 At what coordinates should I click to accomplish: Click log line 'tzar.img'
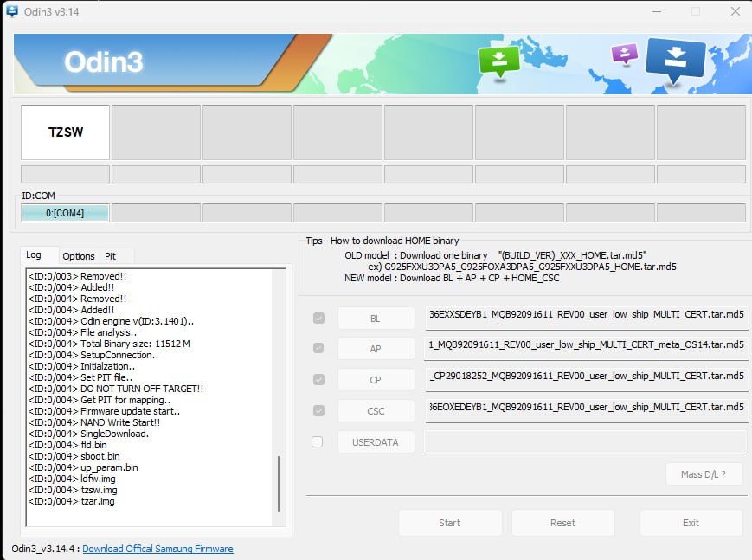tap(72, 501)
